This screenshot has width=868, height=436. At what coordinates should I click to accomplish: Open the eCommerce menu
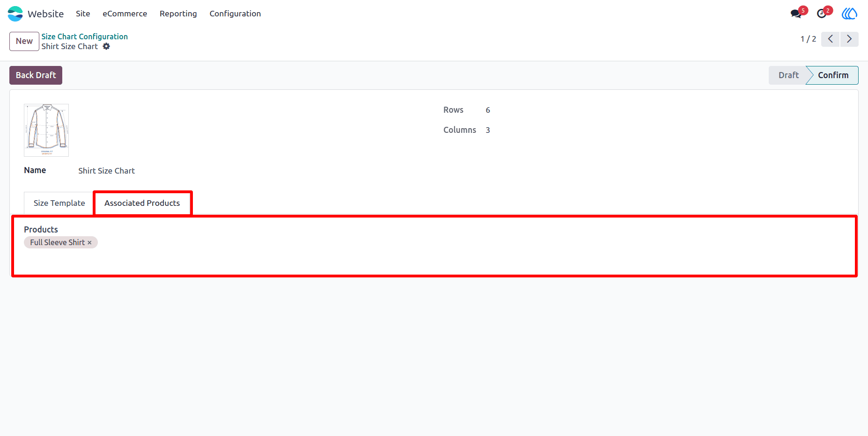click(x=125, y=14)
